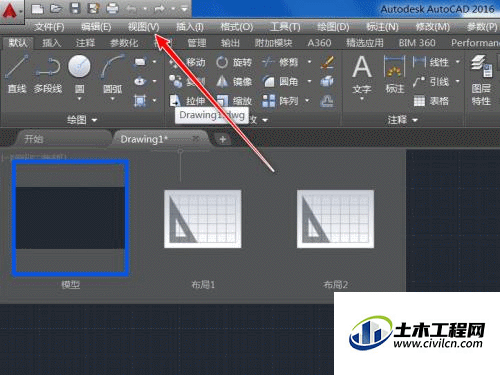
Task: Open the 工具(T) menu
Action: (285, 27)
